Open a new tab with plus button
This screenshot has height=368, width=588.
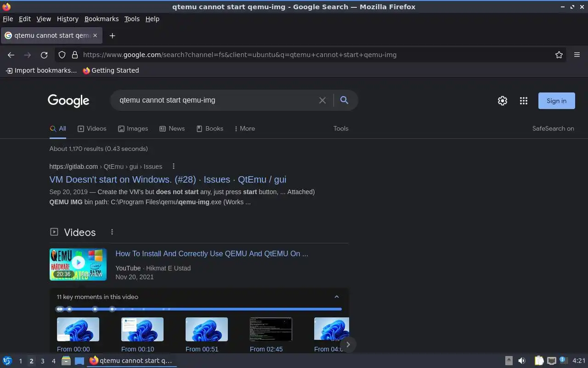pos(112,35)
